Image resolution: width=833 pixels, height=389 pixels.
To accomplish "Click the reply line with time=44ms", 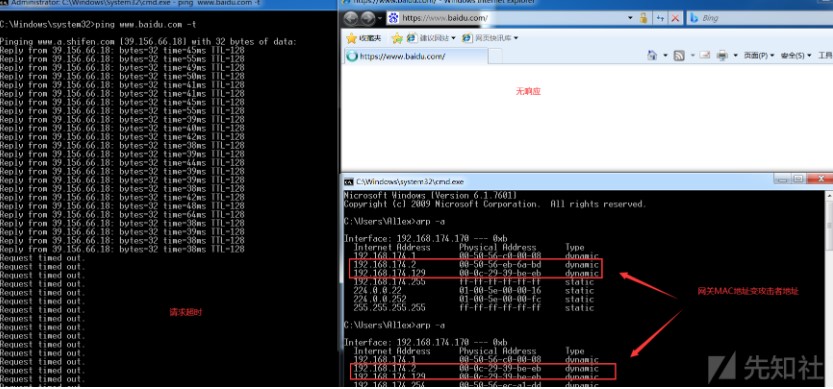I will (x=122, y=163).
